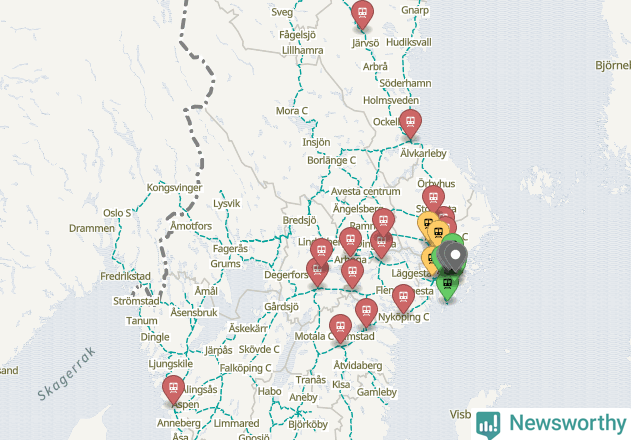Open the red train marker southwest of Alingsås
The height and width of the screenshot is (440, 631).
pos(174,387)
